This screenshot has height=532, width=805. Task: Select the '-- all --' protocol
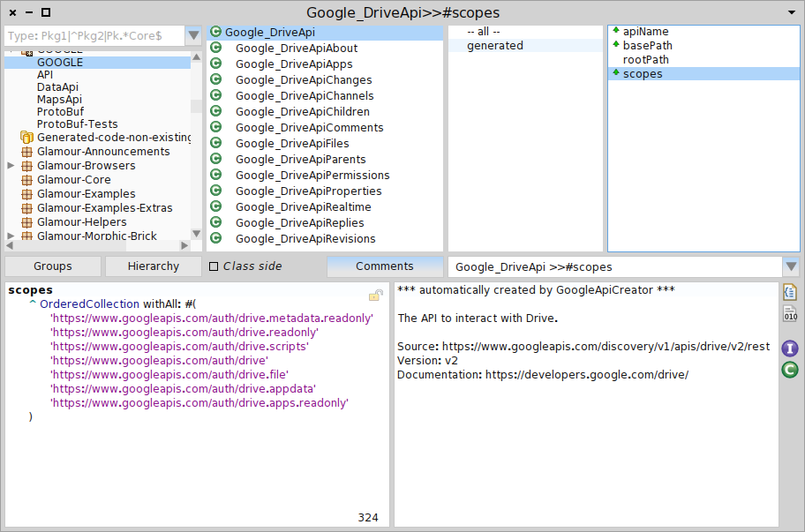click(525, 31)
